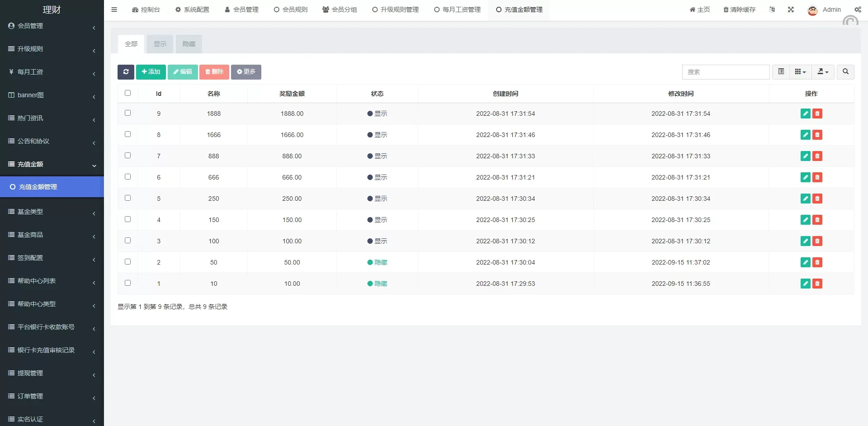868x426 pixels.
Task: Collapse sidebar with hamburger menu icon
Action: pyautogui.click(x=114, y=9)
